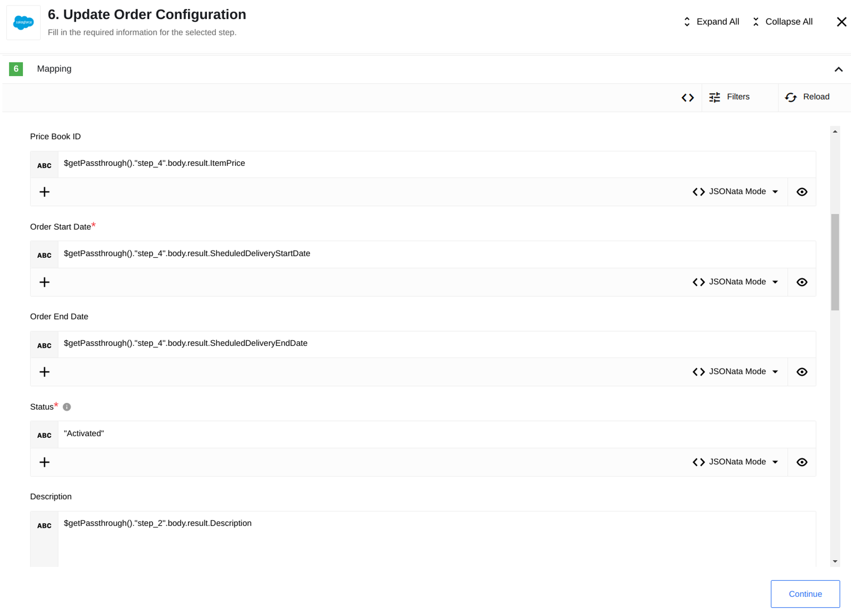The image size is (851, 616).
Task: Click the preview eye icon for Order End Date
Action: click(802, 372)
